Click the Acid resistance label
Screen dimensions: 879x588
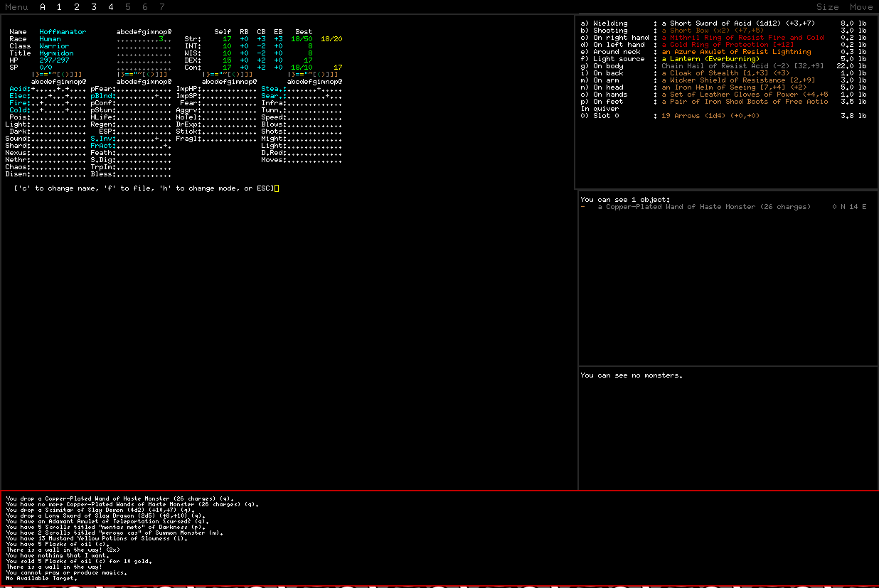pyautogui.click(x=20, y=89)
